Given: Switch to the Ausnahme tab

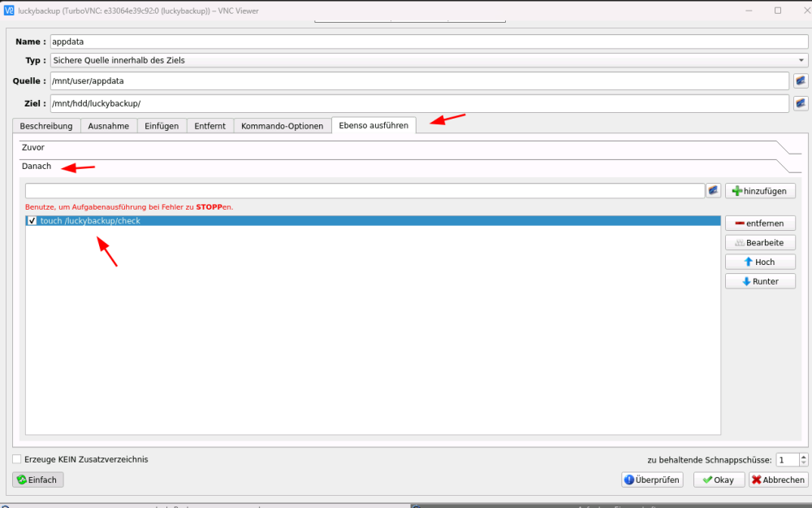Looking at the screenshot, I should coord(109,126).
